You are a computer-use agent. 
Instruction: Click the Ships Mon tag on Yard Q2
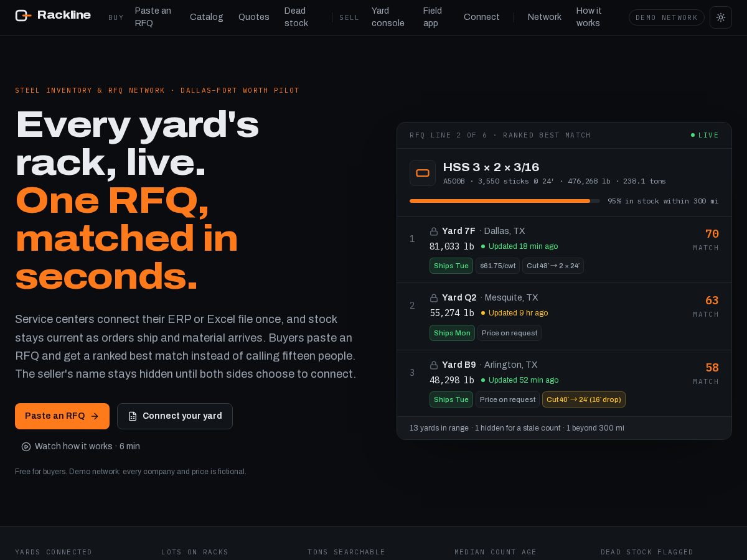click(x=452, y=333)
